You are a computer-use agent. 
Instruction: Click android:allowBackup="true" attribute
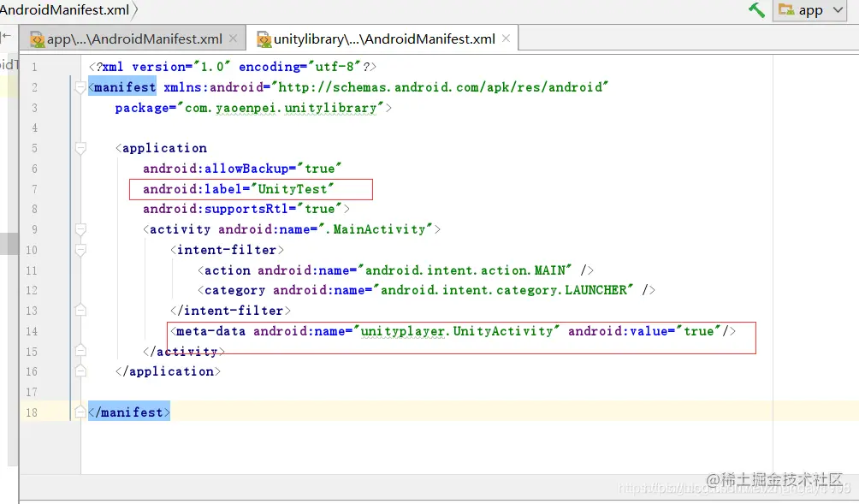tap(242, 169)
